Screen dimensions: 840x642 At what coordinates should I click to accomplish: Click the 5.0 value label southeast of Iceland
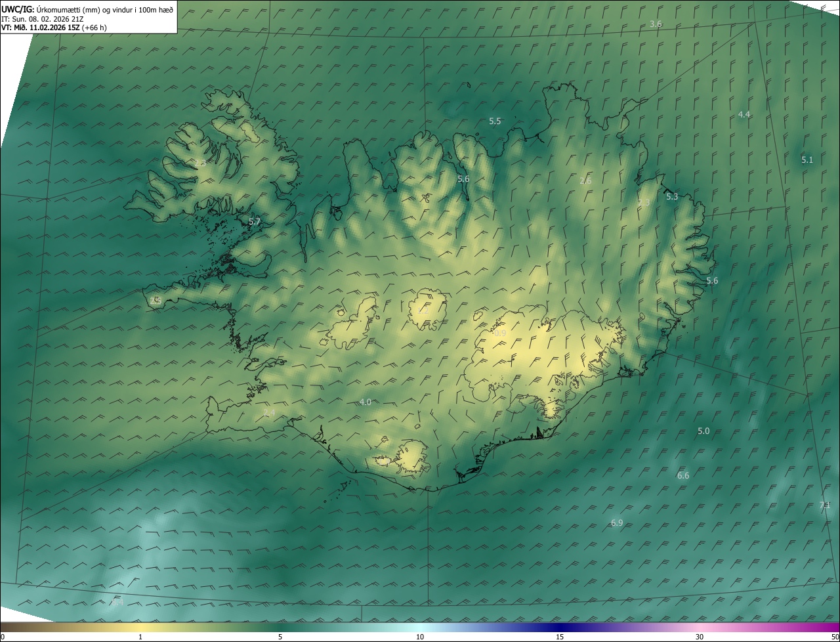(703, 431)
